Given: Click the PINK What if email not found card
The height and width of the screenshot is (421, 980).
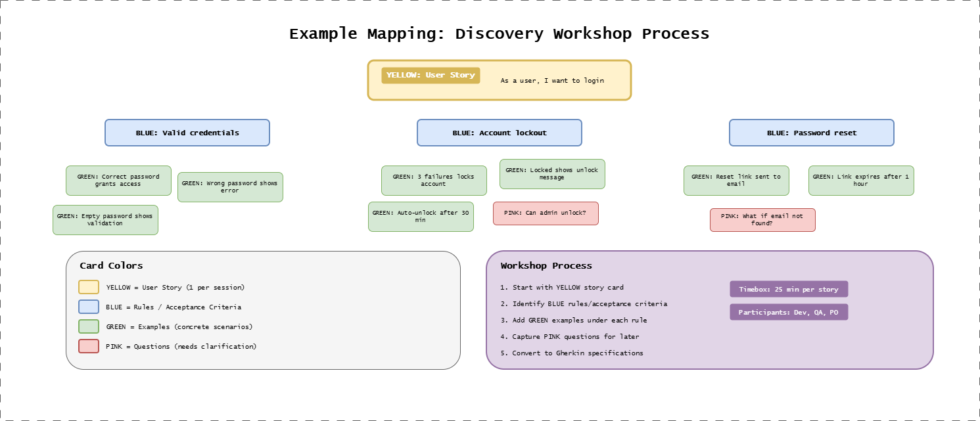Looking at the screenshot, I should click(x=762, y=220).
